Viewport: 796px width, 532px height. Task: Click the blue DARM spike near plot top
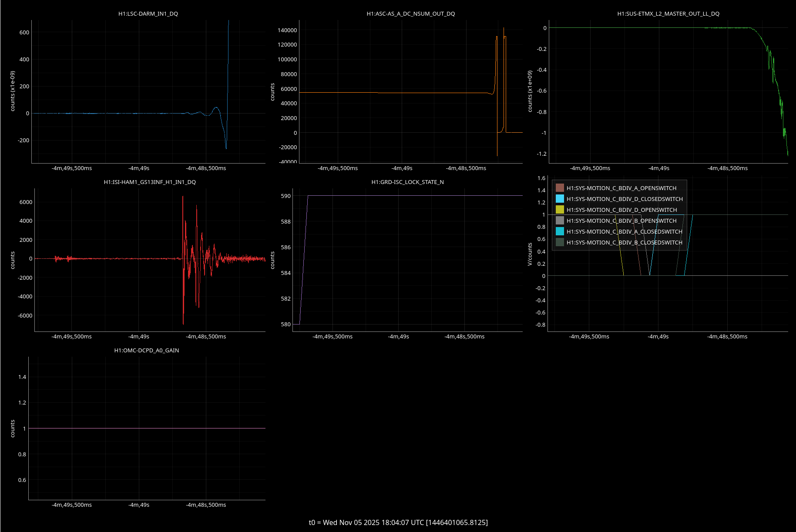tap(228, 43)
